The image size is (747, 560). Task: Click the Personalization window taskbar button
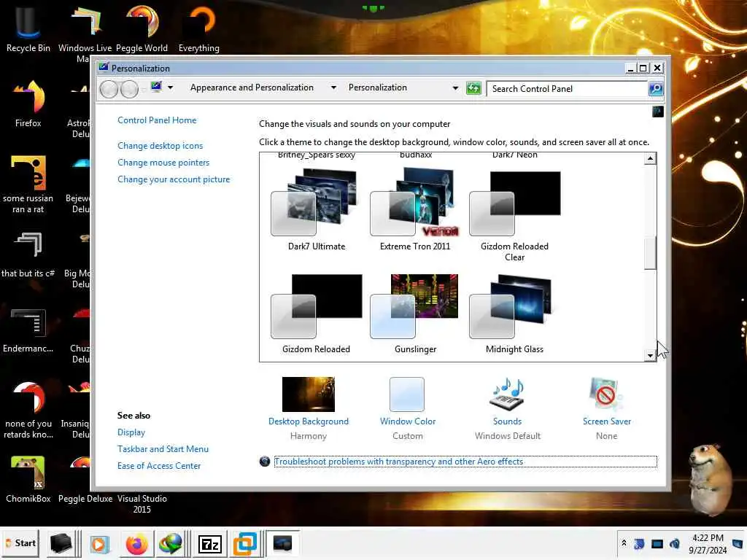tap(282, 543)
